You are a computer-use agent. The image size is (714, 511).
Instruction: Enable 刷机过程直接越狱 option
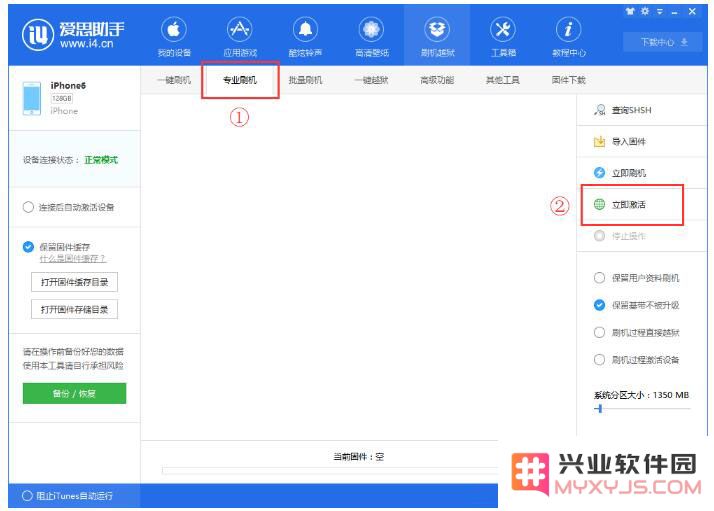click(x=599, y=332)
